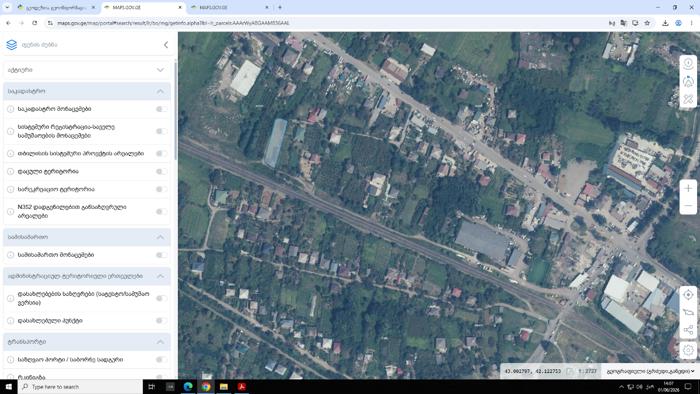Open Windows Start menu

click(9, 387)
